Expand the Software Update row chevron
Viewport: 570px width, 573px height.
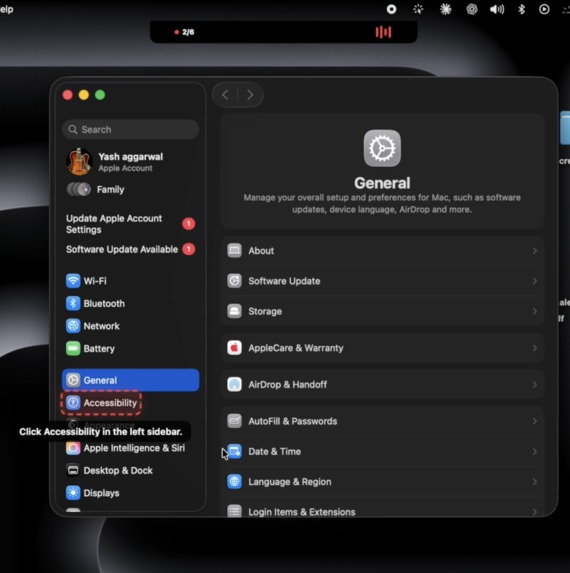[x=535, y=281]
